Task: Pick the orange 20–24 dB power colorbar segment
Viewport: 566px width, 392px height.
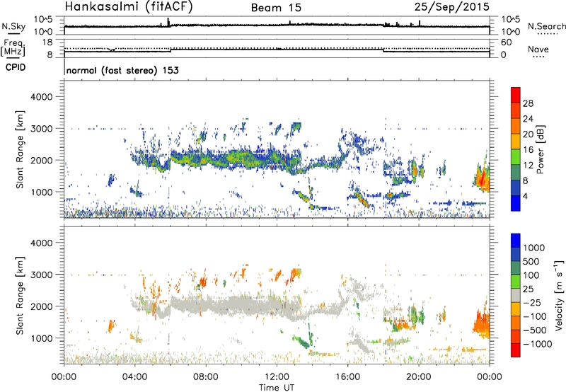Action: [516, 126]
